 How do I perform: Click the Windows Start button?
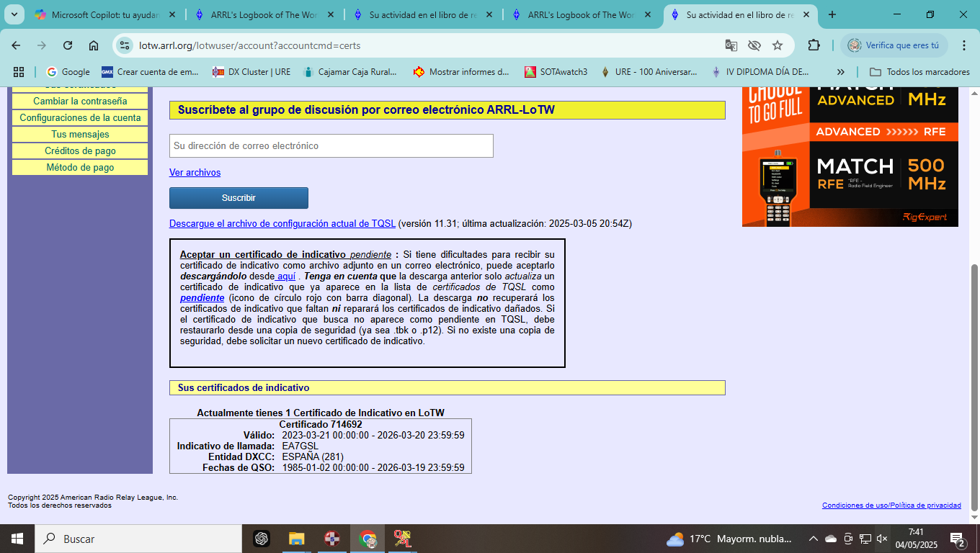click(17, 539)
